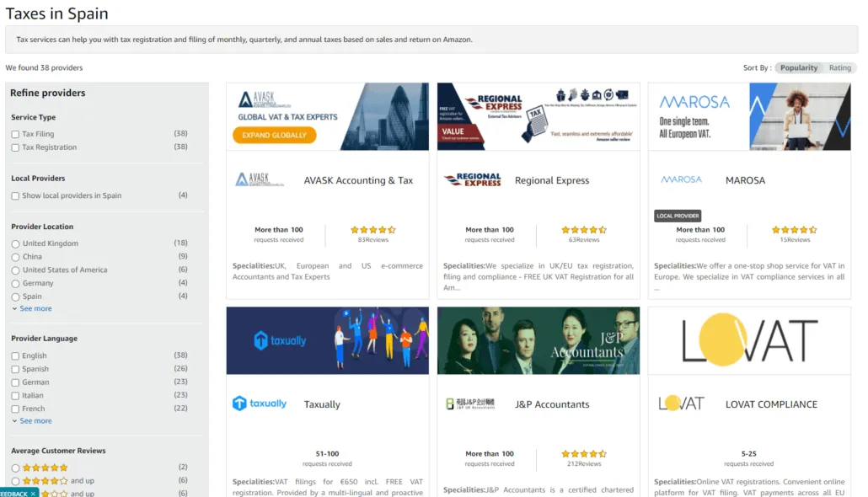Check the Italian language checkbox
This screenshot has width=868, height=497.
point(15,396)
